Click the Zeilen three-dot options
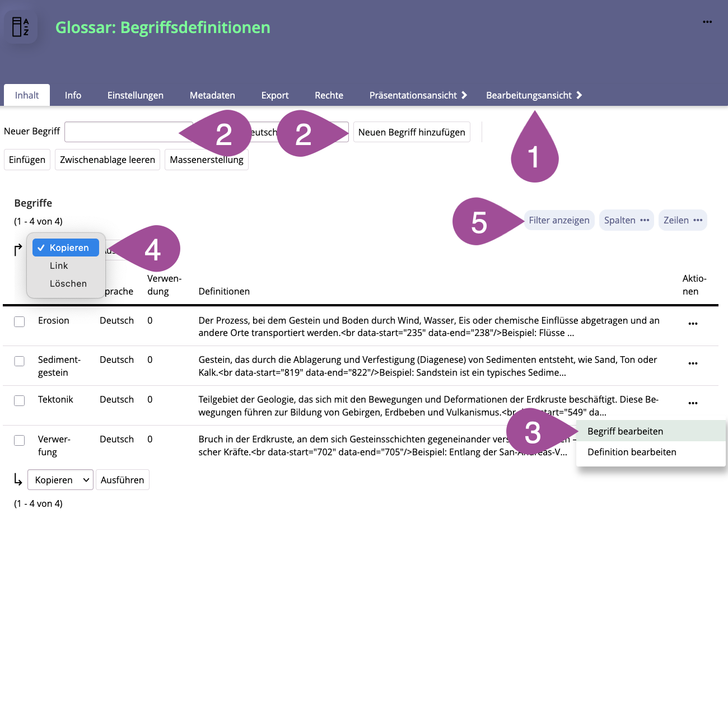 click(x=698, y=220)
